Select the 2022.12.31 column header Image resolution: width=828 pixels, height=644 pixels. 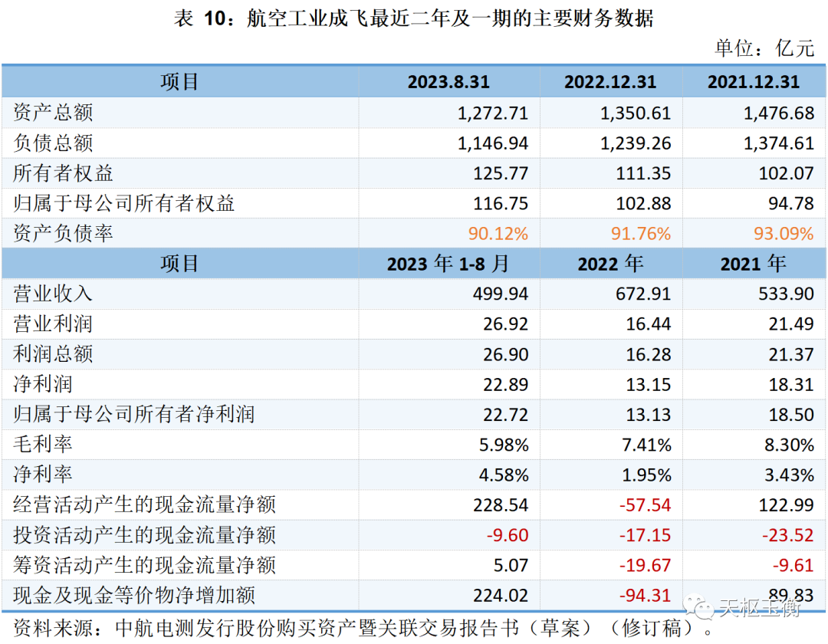(x=610, y=82)
